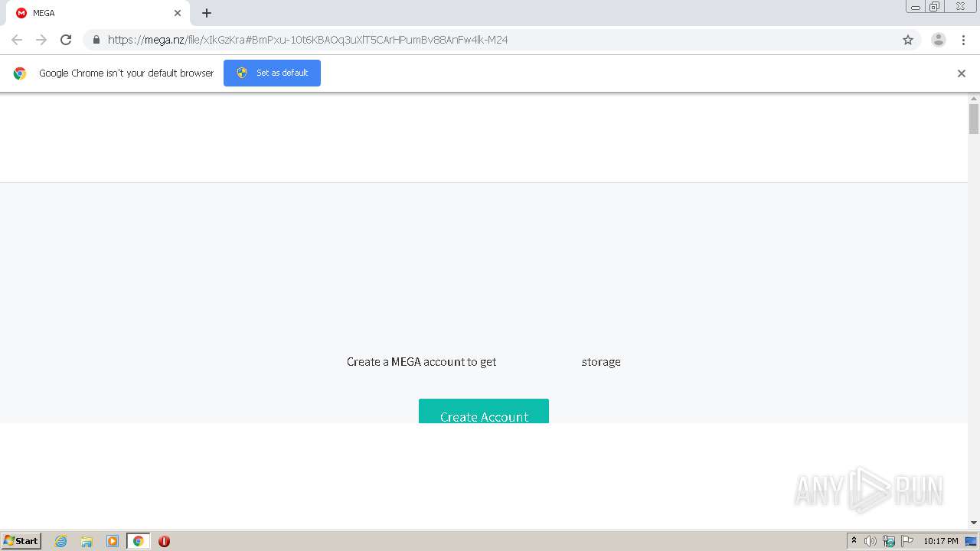
Task: Launch Internet Explorer from taskbar
Action: [61, 541]
